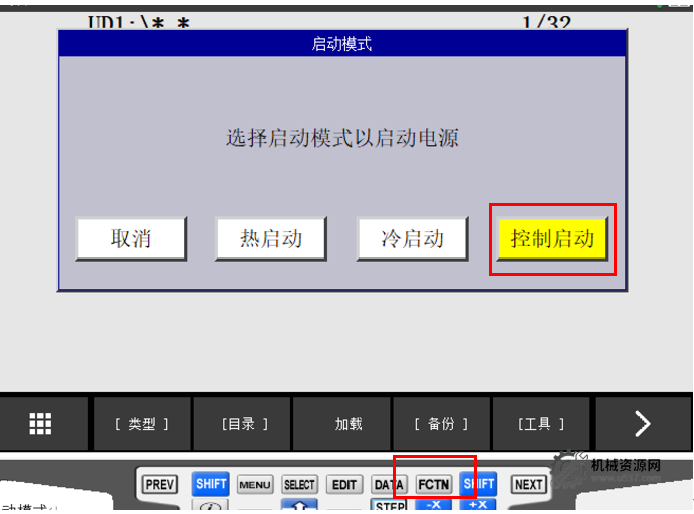
Task: Open the grid menu icon on softkey bar
Action: pyautogui.click(x=40, y=424)
